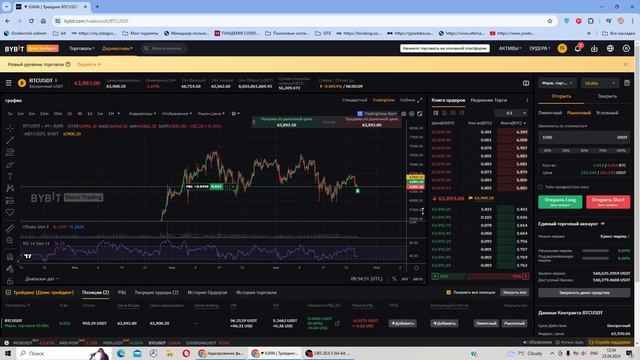Open the chart settings gear icon
Image resolution: width=640 pixels, height=360 pixels.
(411, 114)
